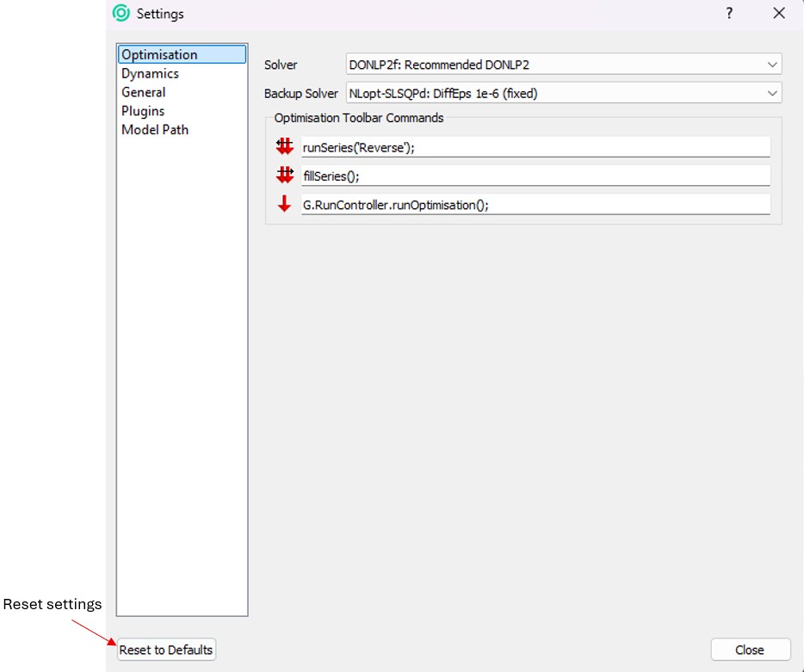Click the single red down-arrow run optimisation icon
Viewport: 804px width, 672px height.
[284, 205]
